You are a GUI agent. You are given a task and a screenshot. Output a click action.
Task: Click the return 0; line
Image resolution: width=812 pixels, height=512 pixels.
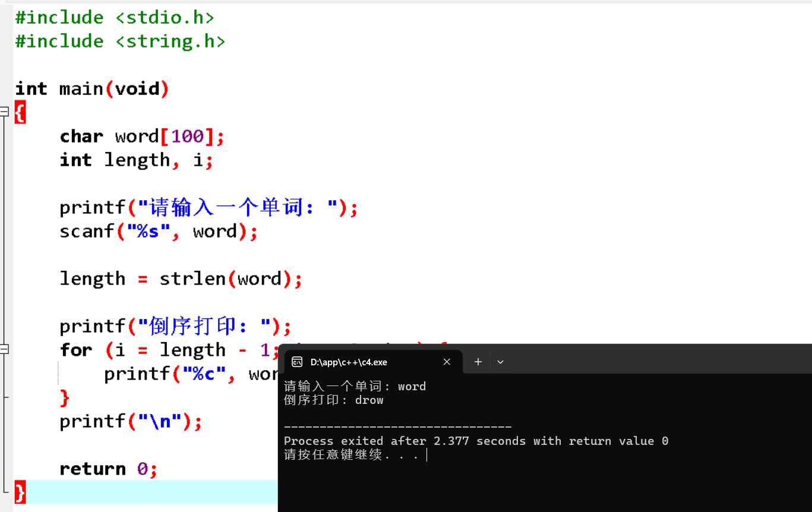109,469
